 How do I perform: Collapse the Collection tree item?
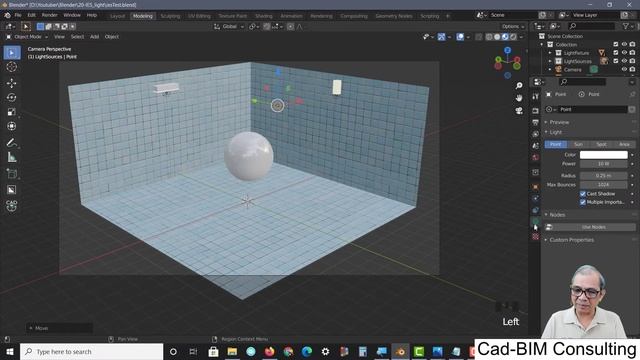[542, 44]
